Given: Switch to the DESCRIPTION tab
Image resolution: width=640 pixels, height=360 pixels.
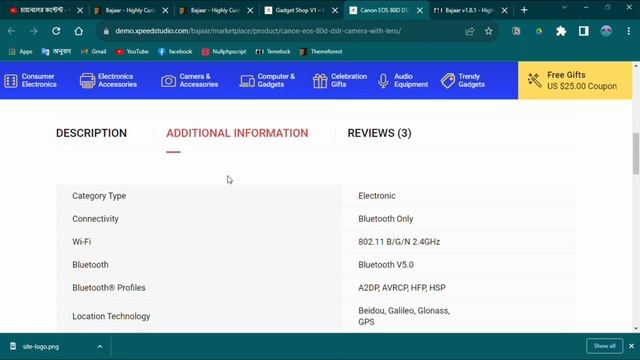Looking at the screenshot, I should (91, 133).
